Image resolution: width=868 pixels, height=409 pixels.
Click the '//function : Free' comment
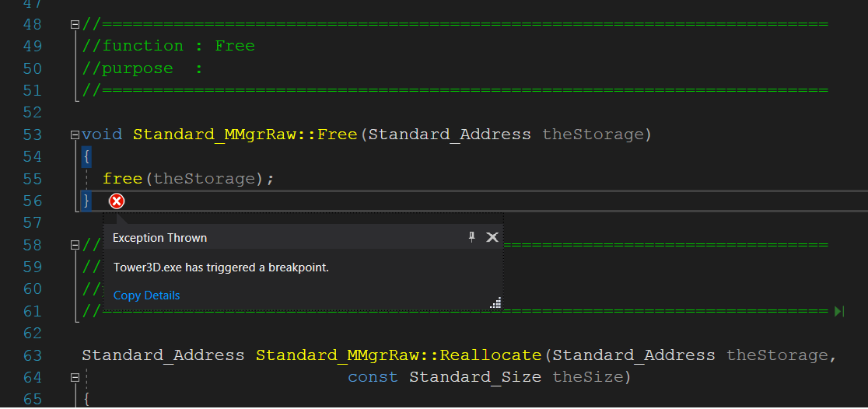pos(169,46)
